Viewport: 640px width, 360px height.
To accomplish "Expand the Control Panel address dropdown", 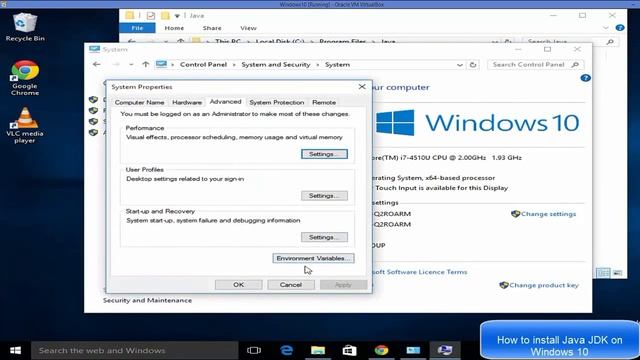I will coord(460,65).
